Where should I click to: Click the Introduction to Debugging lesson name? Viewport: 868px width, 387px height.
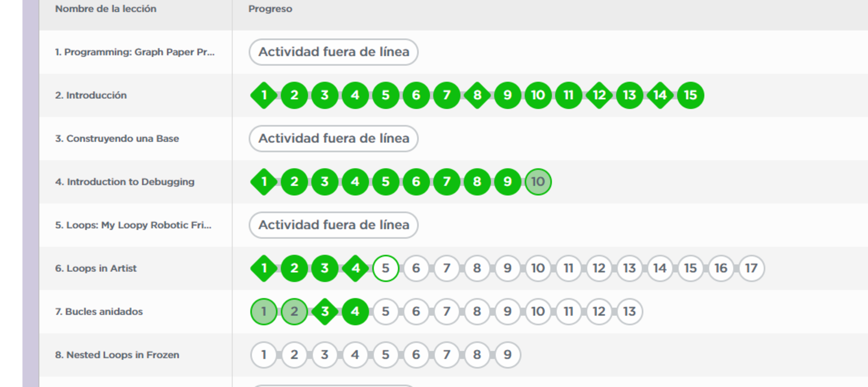tap(125, 182)
